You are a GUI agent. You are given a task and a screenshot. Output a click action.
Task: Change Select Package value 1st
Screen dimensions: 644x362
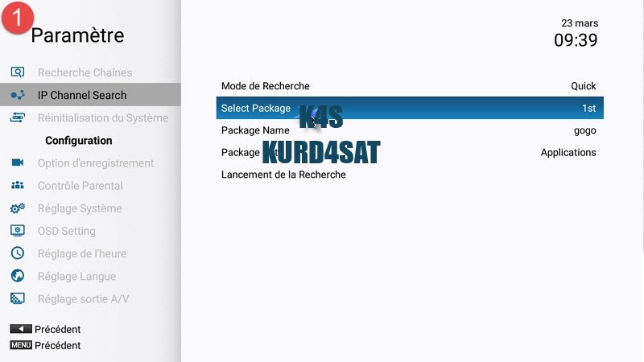click(x=588, y=109)
